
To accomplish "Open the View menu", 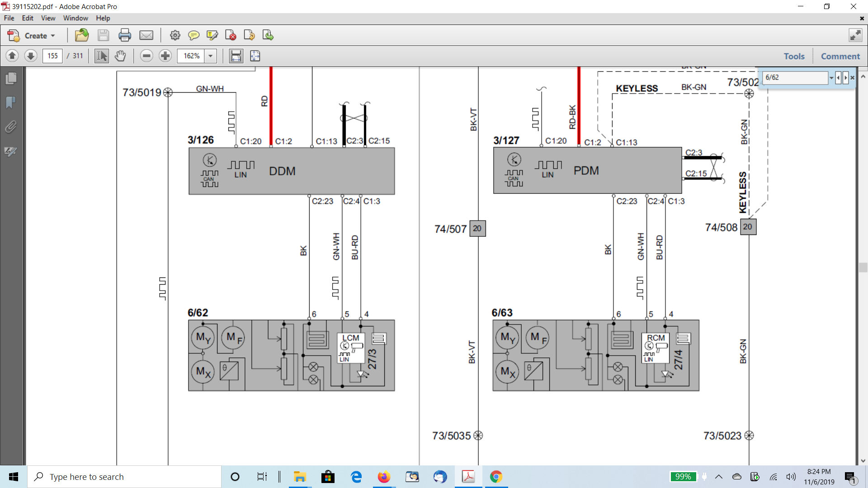I will (48, 18).
